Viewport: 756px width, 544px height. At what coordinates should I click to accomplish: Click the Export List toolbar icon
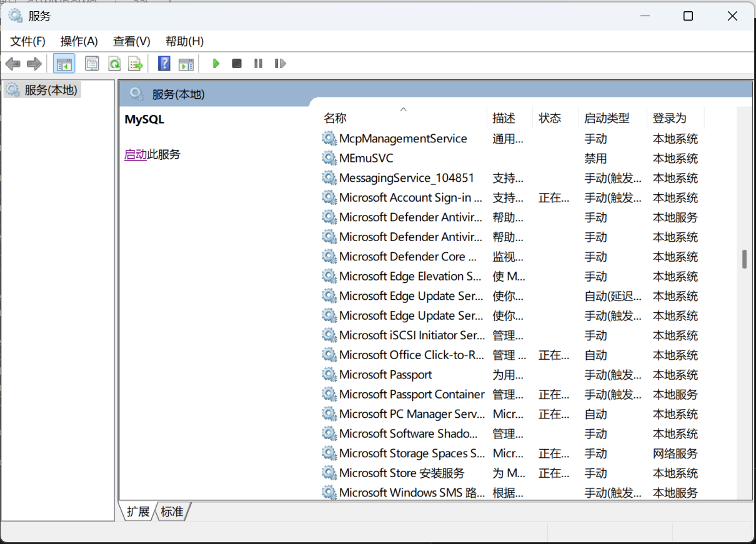(135, 63)
